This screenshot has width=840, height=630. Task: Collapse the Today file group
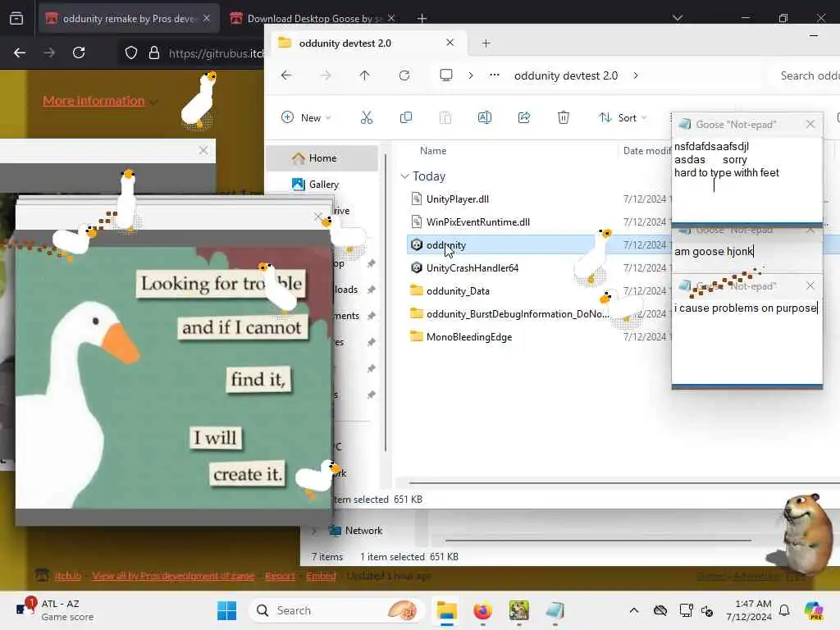pyautogui.click(x=405, y=176)
